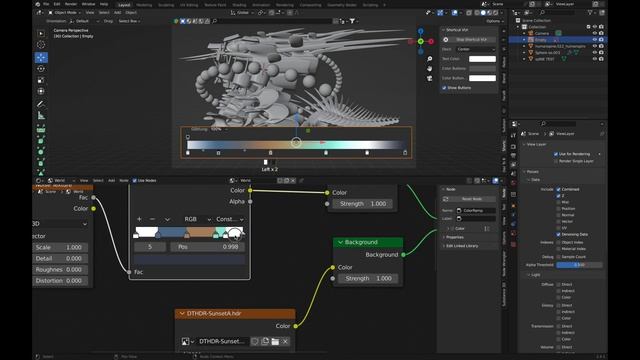Image resolution: width=640 pixels, height=360 pixels.
Task: Activate the Select Box tool icon
Action: (x=41, y=33)
